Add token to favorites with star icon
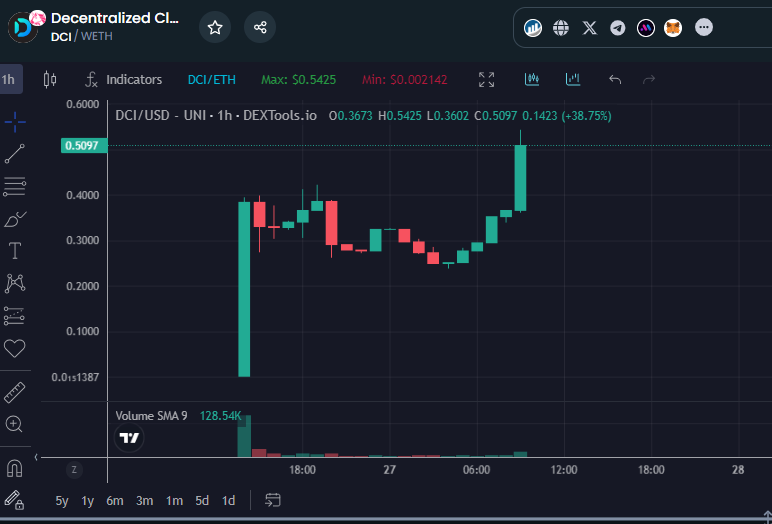Screen dimensions: 772x524 point(215,27)
